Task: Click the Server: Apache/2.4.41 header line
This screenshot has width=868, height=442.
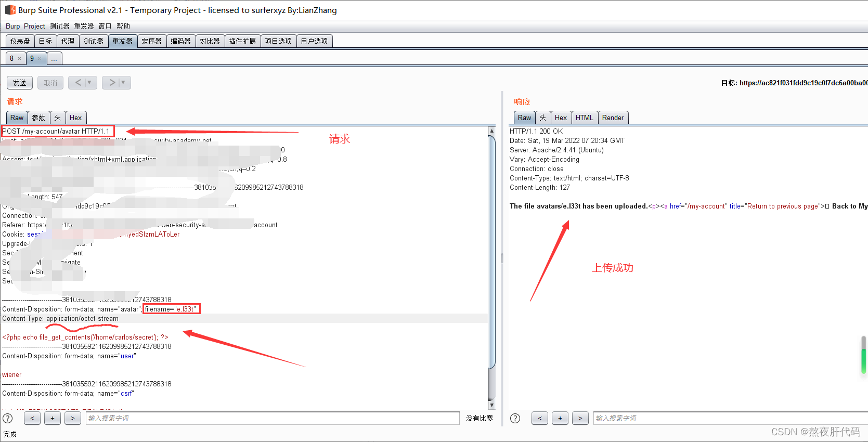Action: 556,150
